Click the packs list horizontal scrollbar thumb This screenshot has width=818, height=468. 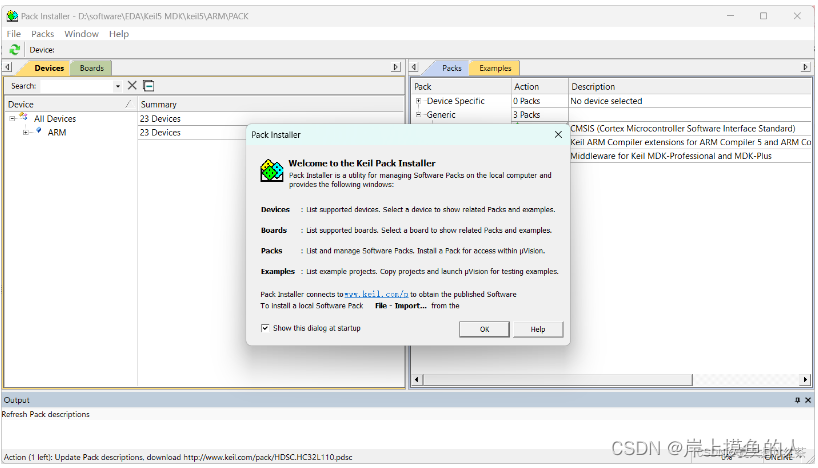pyautogui.click(x=558, y=379)
